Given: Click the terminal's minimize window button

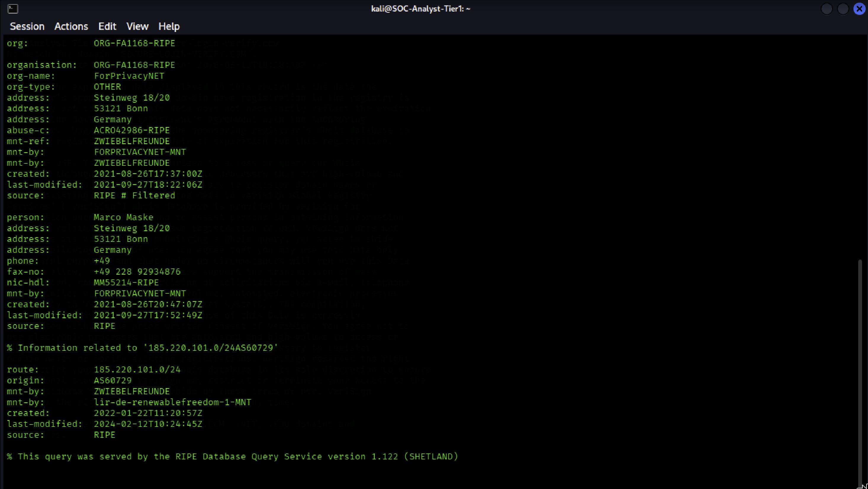Looking at the screenshot, I should (827, 9).
